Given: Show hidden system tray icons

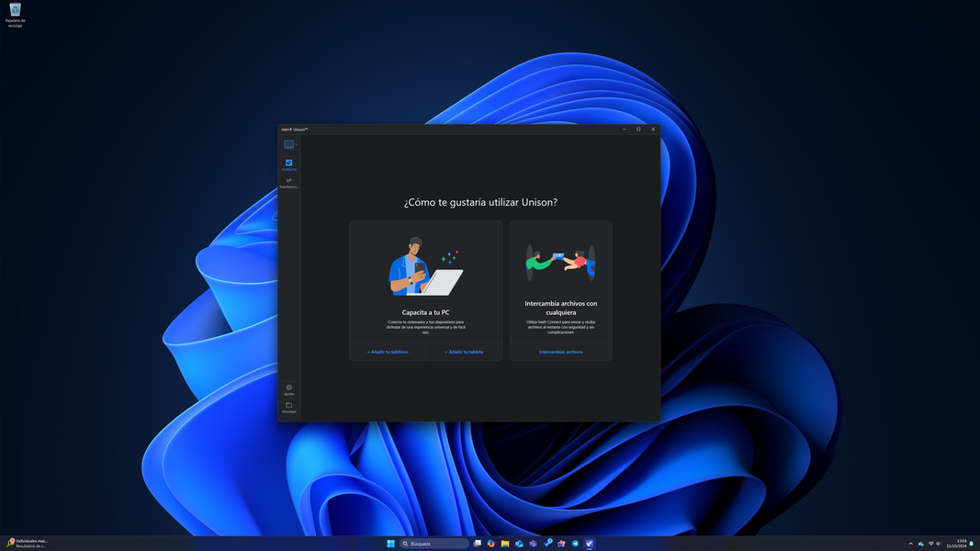Looking at the screenshot, I should [910, 545].
